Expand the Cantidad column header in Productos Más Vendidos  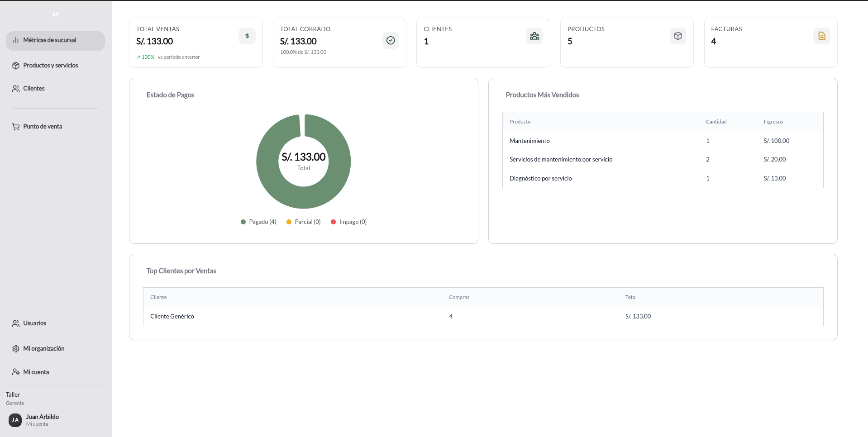pos(716,121)
